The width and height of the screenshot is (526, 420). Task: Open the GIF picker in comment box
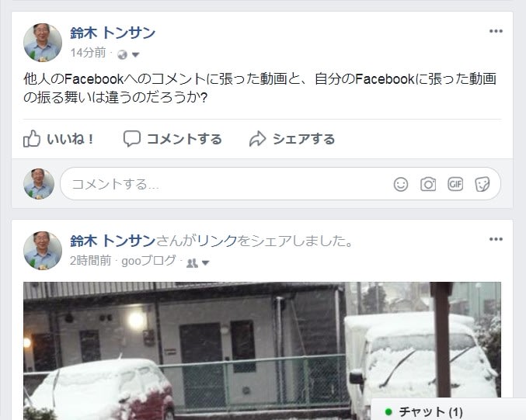455,184
